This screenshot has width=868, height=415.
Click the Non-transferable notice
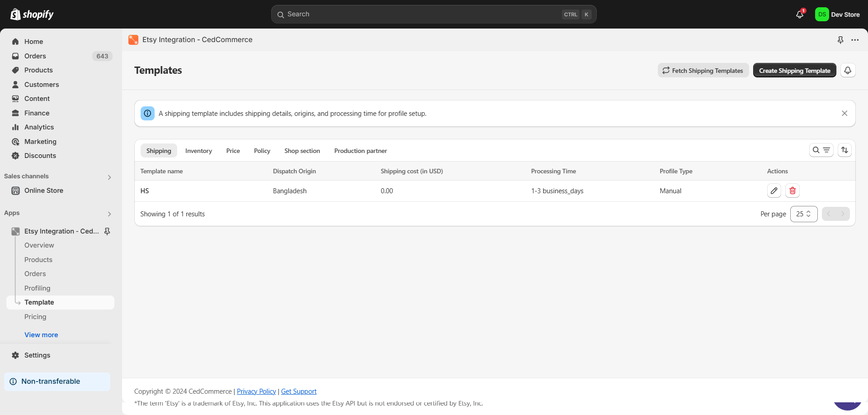pos(57,382)
